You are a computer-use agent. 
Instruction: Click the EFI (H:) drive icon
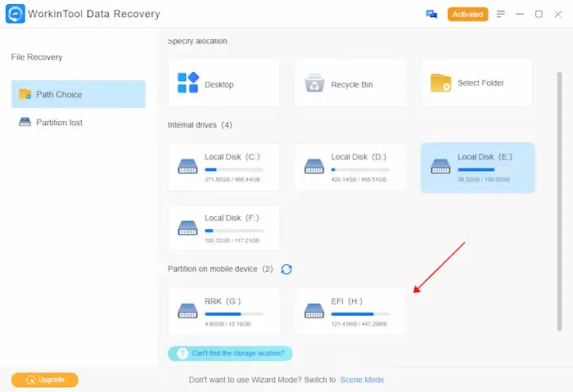click(x=314, y=311)
